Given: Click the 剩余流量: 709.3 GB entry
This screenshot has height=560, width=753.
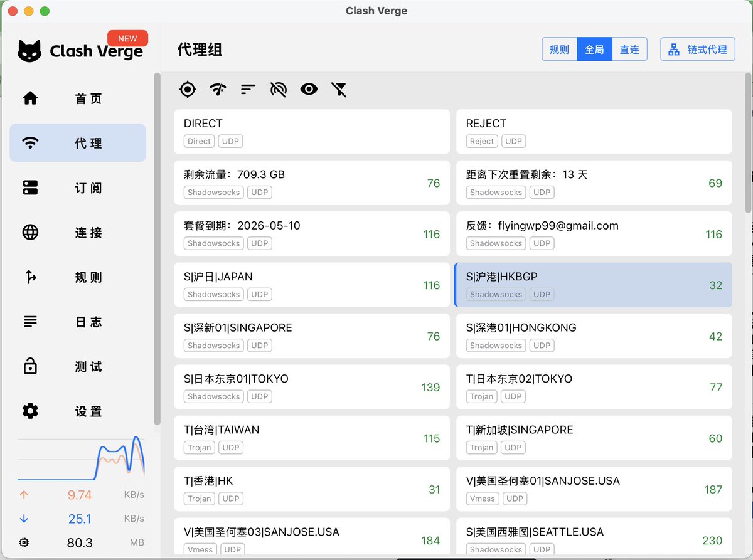Looking at the screenshot, I should 312,183.
